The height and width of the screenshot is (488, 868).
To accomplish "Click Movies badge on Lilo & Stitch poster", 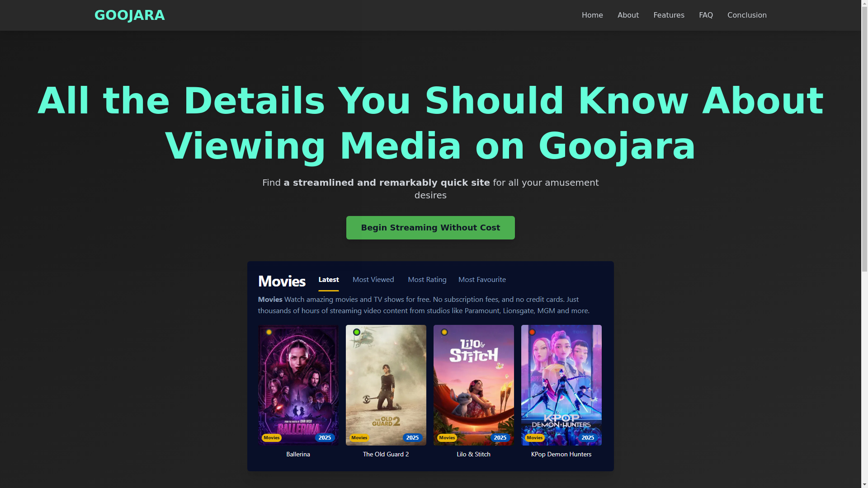I will click(447, 437).
